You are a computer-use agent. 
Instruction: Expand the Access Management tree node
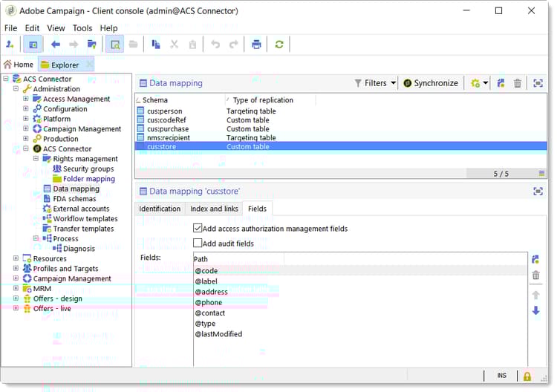point(26,99)
